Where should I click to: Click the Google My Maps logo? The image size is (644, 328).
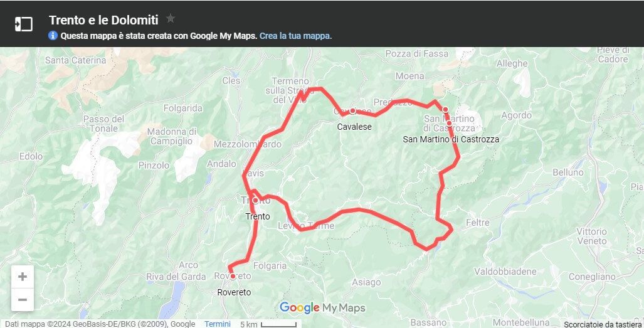322,308
